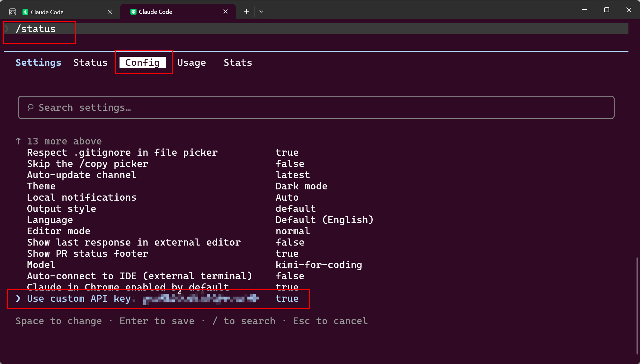Select Show last response in external editor label
Viewport: 640px width, 364px height.
[134, 242]
